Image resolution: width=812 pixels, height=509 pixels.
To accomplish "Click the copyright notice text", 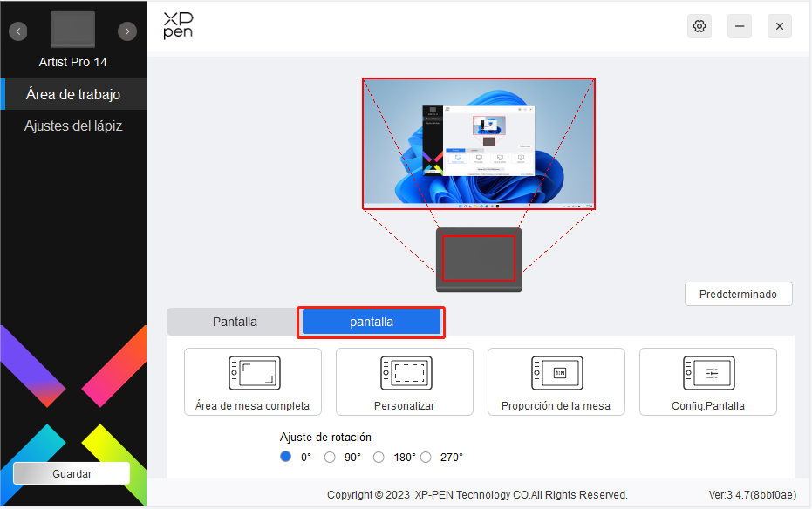I will tap(477, 494).
